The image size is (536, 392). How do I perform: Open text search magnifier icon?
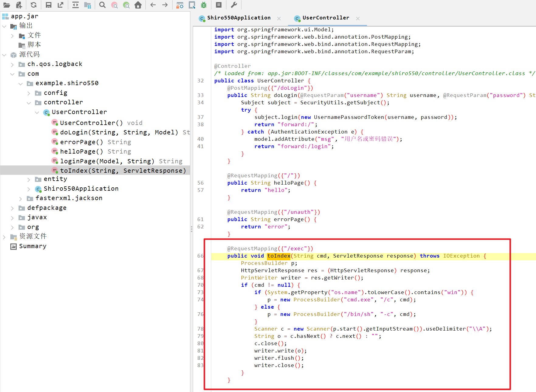(x=102, y=5)
